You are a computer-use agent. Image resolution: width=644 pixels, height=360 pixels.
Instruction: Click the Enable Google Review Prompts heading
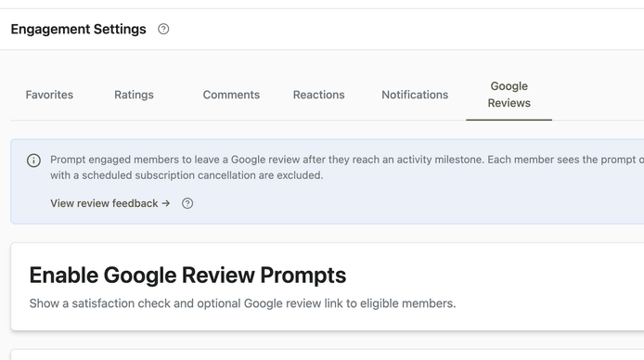tap(187, 275)
